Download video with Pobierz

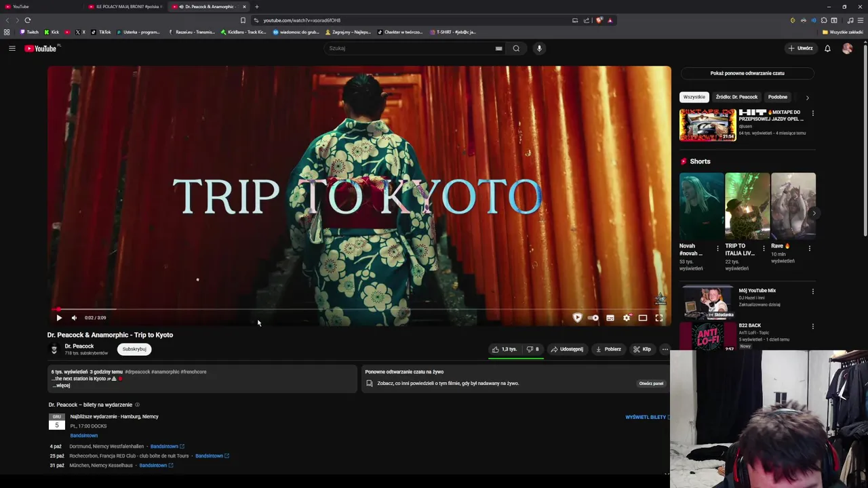tap(608, 349)
